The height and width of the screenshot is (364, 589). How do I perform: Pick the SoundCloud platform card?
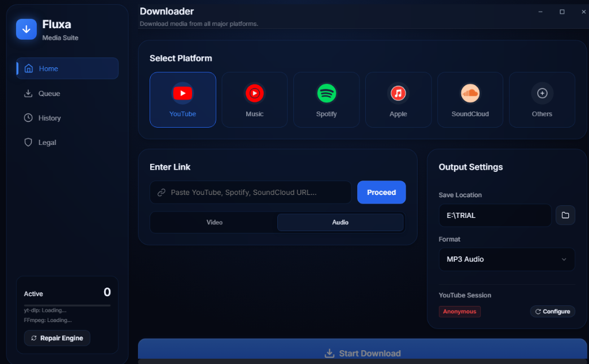click(470, 99)
